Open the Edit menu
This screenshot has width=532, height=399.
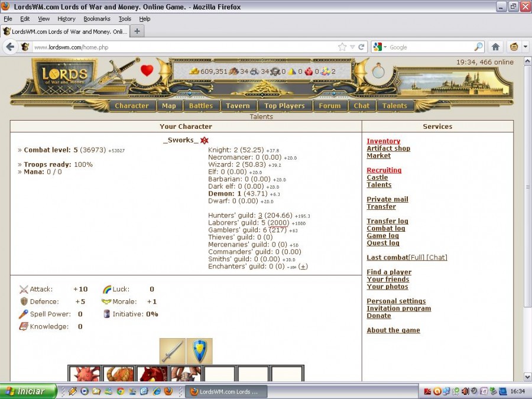(x=25, y=19)
